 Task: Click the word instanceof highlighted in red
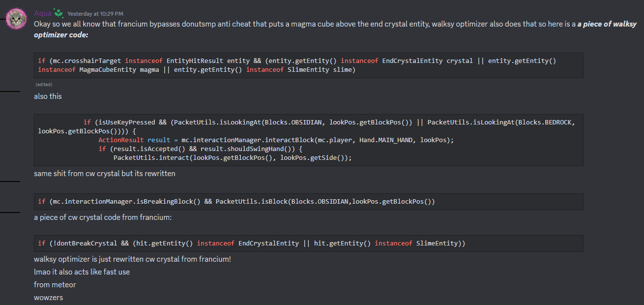pos(144,61)
